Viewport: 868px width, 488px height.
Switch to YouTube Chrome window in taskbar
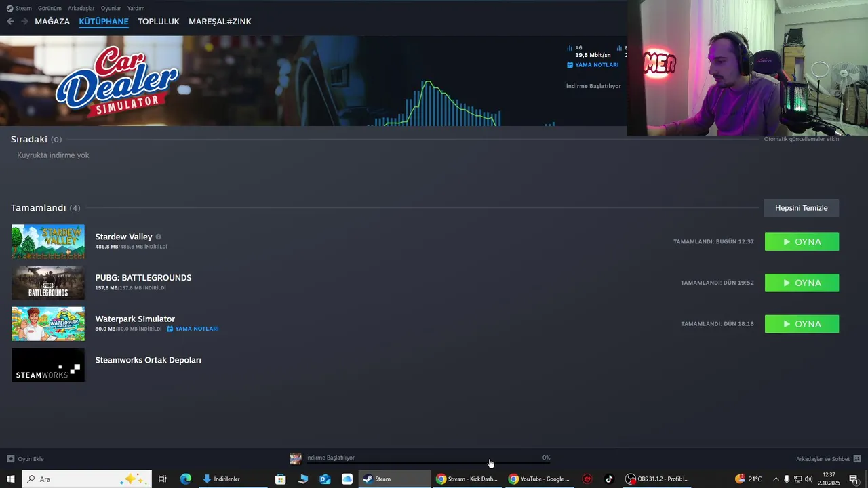pos(540,479)
